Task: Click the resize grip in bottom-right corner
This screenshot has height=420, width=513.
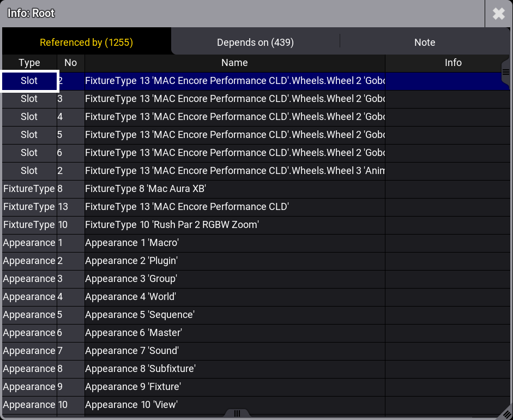Action: [506, 414]
